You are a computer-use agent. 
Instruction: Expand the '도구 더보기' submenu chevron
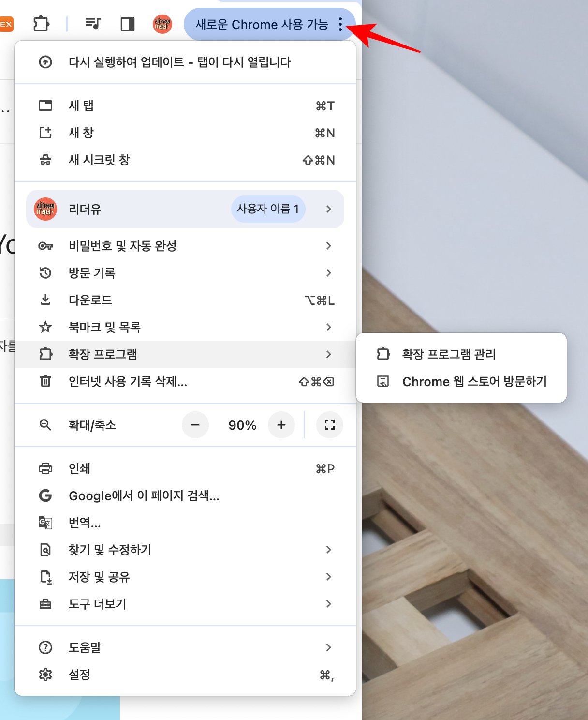tap(329, 604)
